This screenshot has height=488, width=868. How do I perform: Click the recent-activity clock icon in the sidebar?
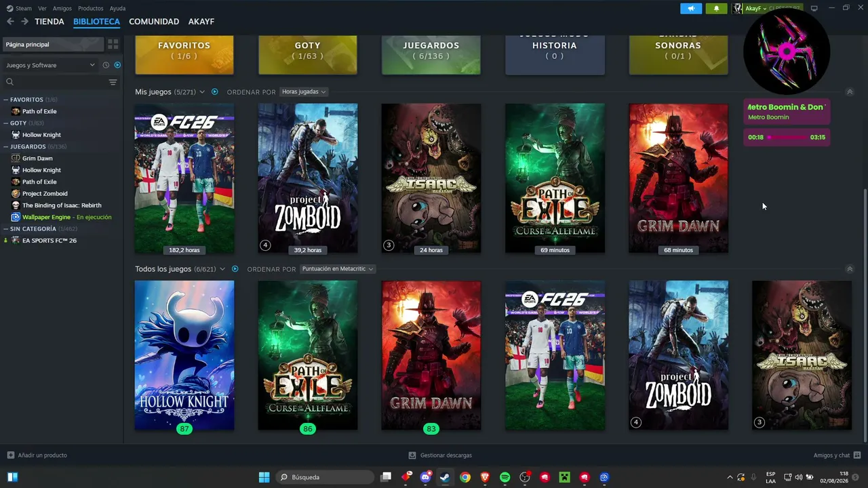pyautogui.click(x=106, y=65)
